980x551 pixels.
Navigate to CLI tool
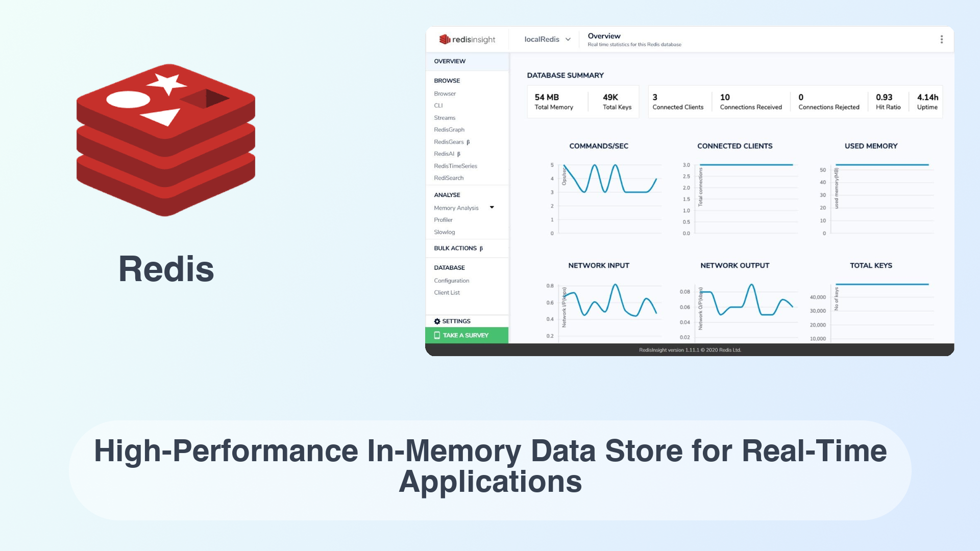click(438, 105)
